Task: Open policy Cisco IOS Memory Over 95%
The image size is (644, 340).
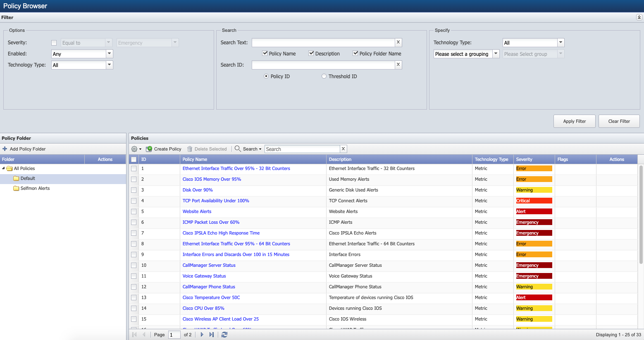Action: pyautogui.click(x=212, y=179)
